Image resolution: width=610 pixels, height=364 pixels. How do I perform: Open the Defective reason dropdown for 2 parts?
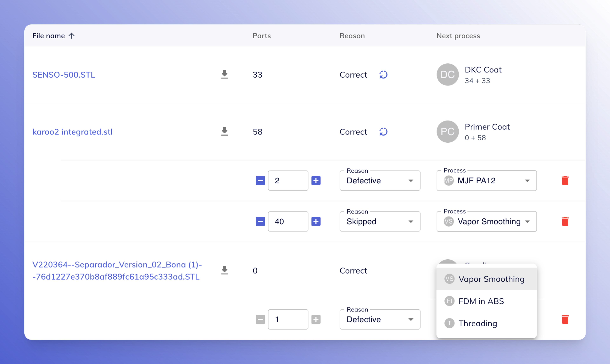click(x=380, y=181)
